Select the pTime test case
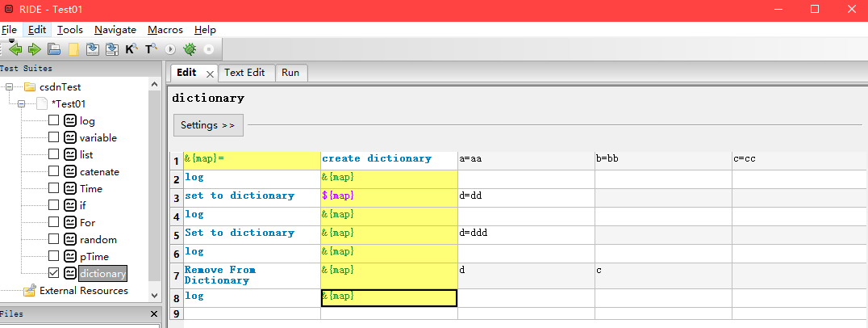 click(x=94, y=257)
